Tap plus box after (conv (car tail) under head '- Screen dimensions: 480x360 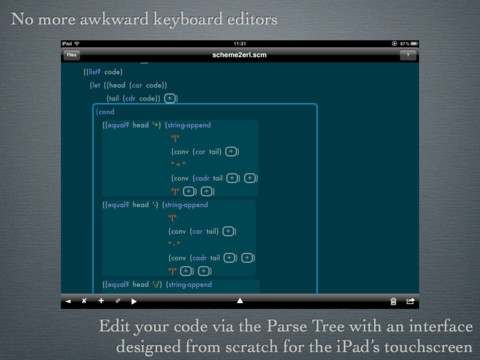[228, 231]
